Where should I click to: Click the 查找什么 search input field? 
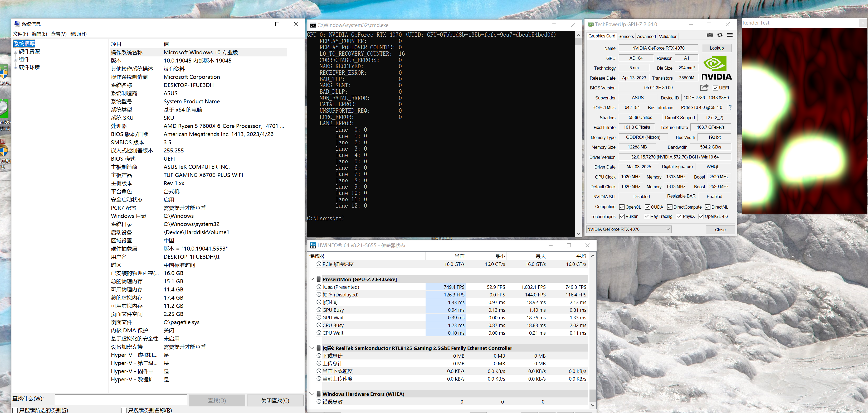(121, 400)
